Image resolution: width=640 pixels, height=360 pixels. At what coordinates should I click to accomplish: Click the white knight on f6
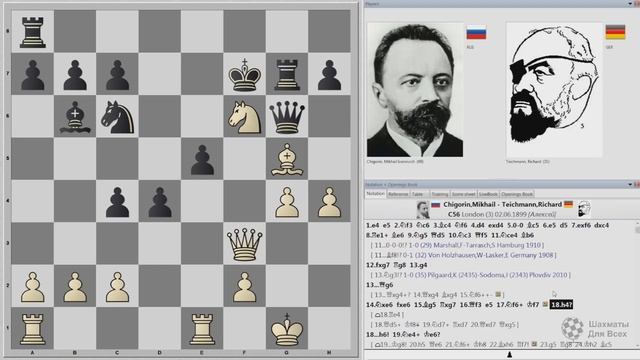click(244, 117)
